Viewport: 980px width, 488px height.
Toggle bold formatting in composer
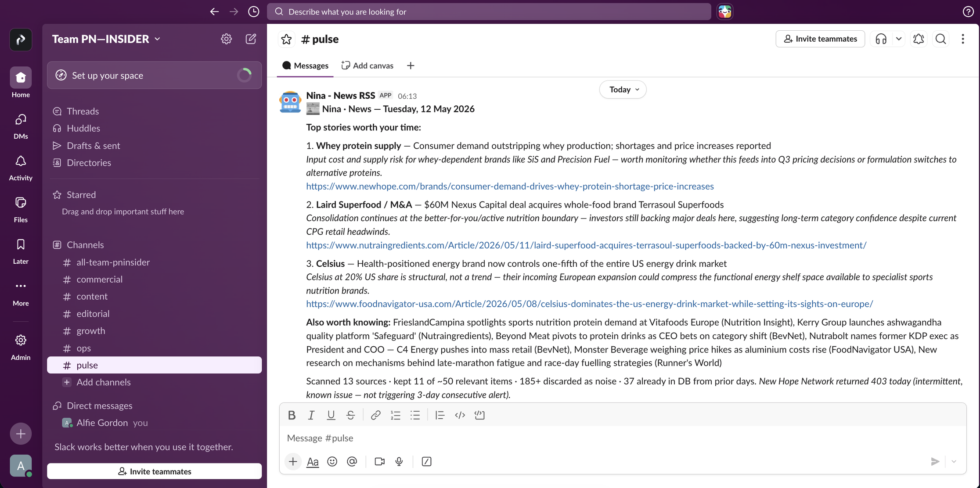pos(292,415)
